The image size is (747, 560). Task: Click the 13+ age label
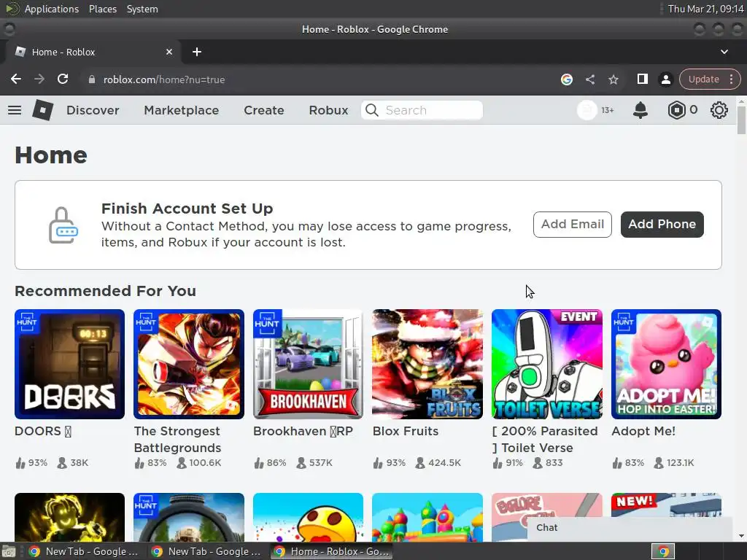pos(608,110)
